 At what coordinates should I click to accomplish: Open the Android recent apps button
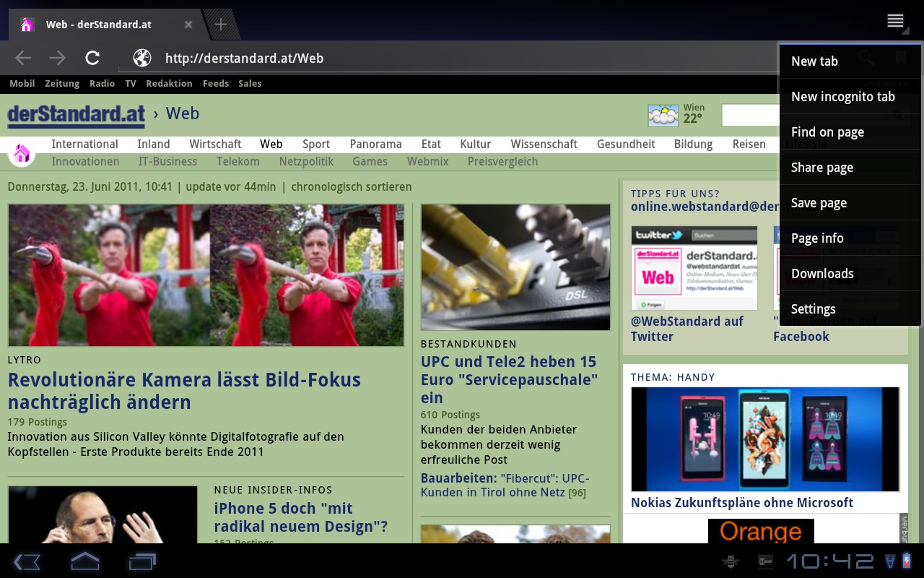click(142, 561)
